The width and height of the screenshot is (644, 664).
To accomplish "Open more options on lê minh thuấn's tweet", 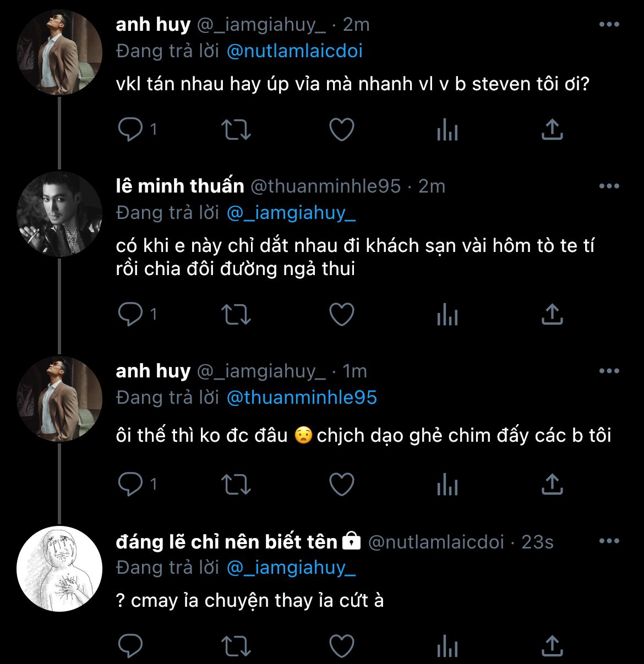I will 609,186.
